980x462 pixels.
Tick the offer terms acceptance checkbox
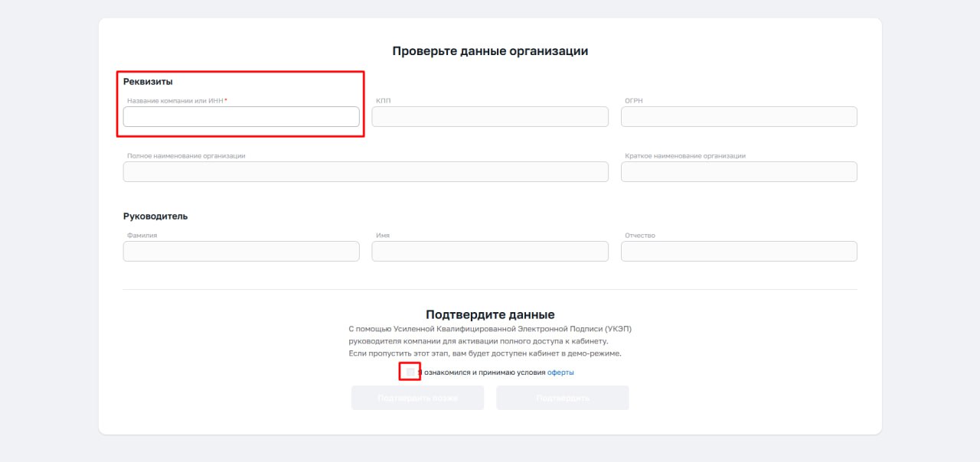pyautogui.click(x=410, y=373)
